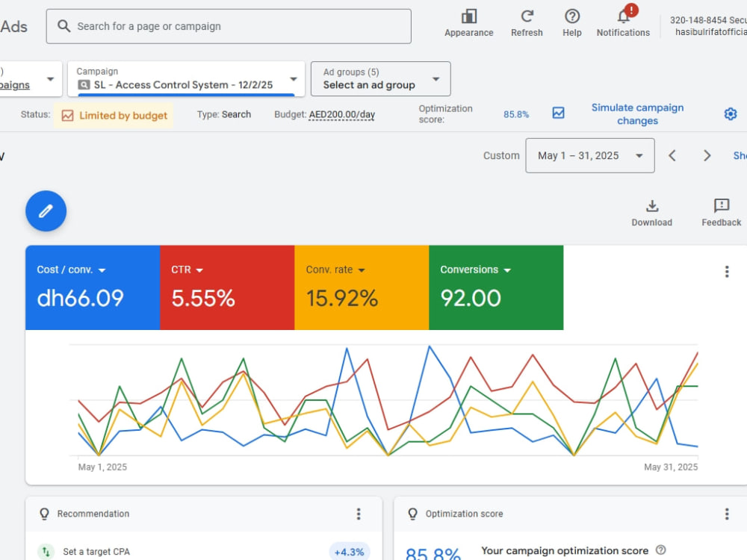
Task: Go to previous date range arrow
Action: click(x=672, y=156)
